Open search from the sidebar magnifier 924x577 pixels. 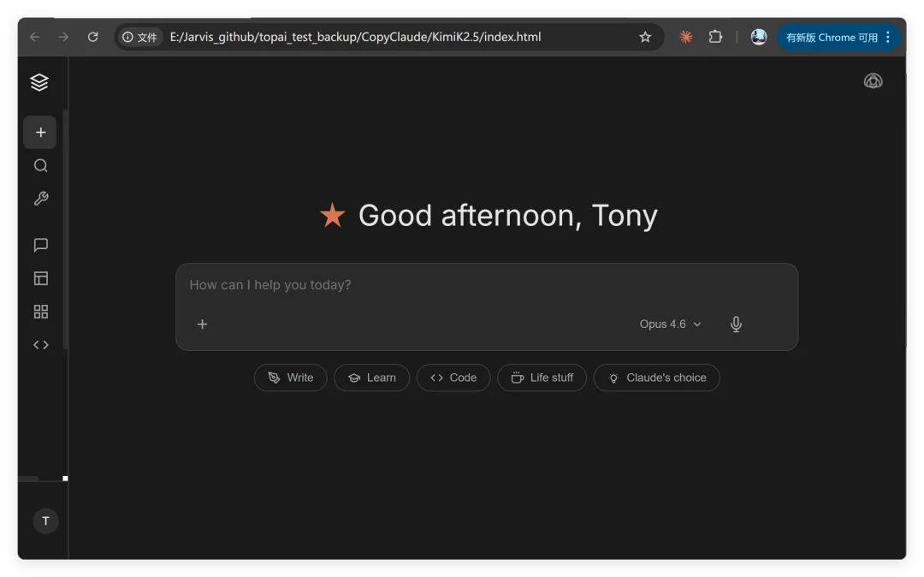point(40,166)
